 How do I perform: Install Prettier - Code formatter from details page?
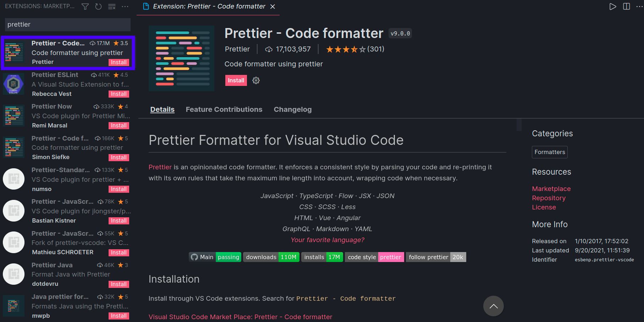(x=236, y=81)
